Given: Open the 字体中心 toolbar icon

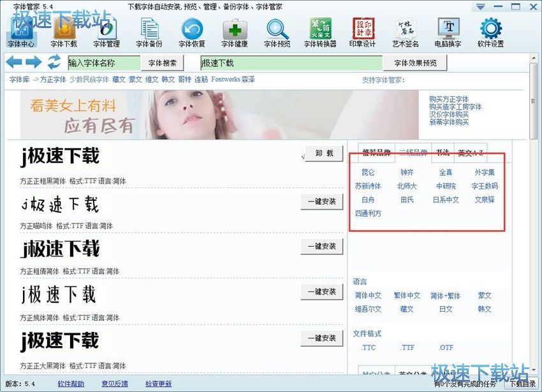Looking at the screenshot, I should (22, 33).
